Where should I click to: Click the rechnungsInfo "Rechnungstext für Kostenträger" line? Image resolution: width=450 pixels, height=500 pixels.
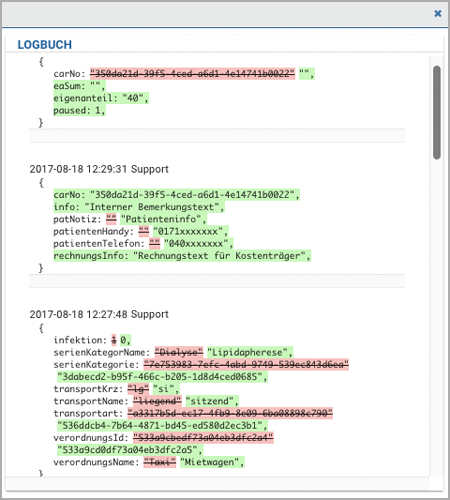[182, 256]
